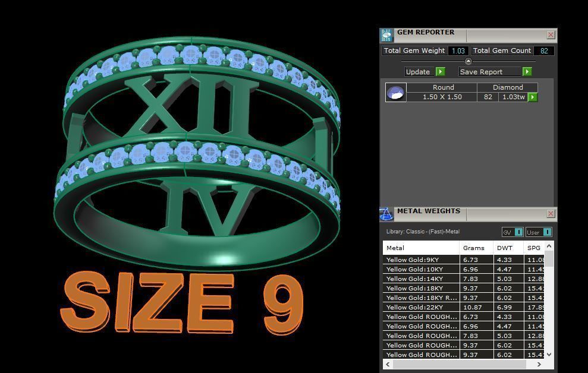Click the green arrow next to Save Report

coord(527,71)
